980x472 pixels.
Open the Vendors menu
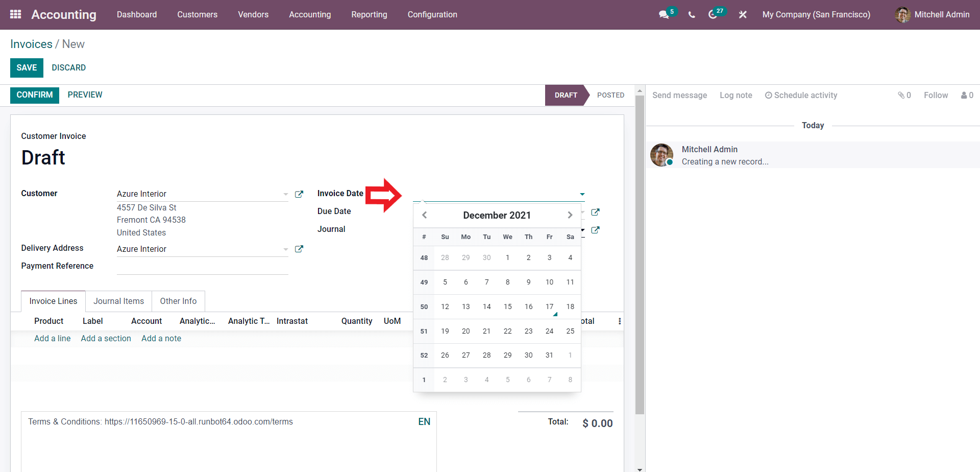[253, 15]
